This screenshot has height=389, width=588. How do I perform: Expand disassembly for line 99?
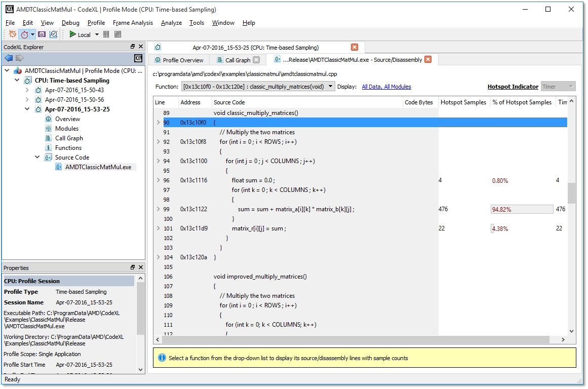(158, 209)
